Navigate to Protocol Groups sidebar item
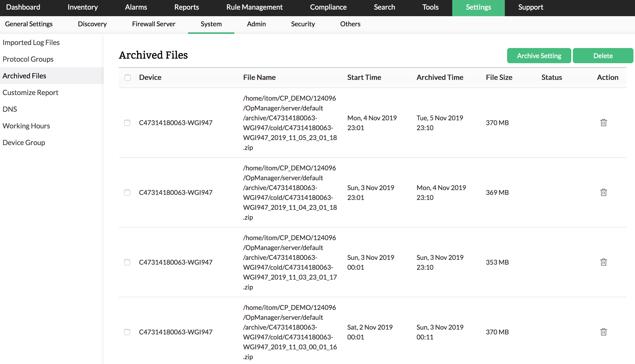Image resolution: width=635 pixels, height=364 pixels. pos(28,59)
